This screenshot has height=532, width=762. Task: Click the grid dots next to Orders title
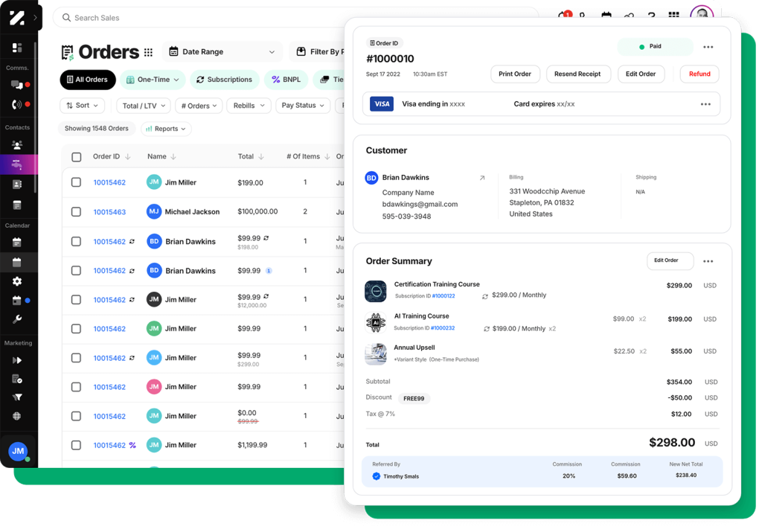pyautogui.click(x=148, y=52)
